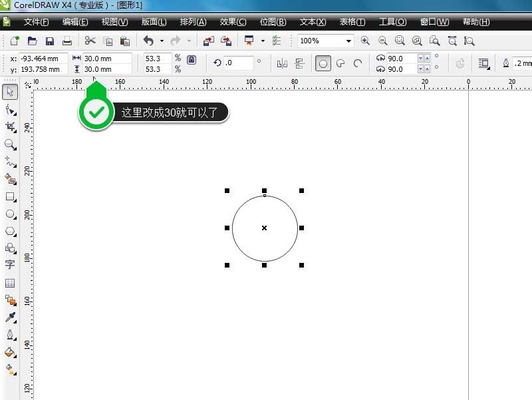The image size is (532, 400).
Task: Select the Text tool
Action: 9,266
